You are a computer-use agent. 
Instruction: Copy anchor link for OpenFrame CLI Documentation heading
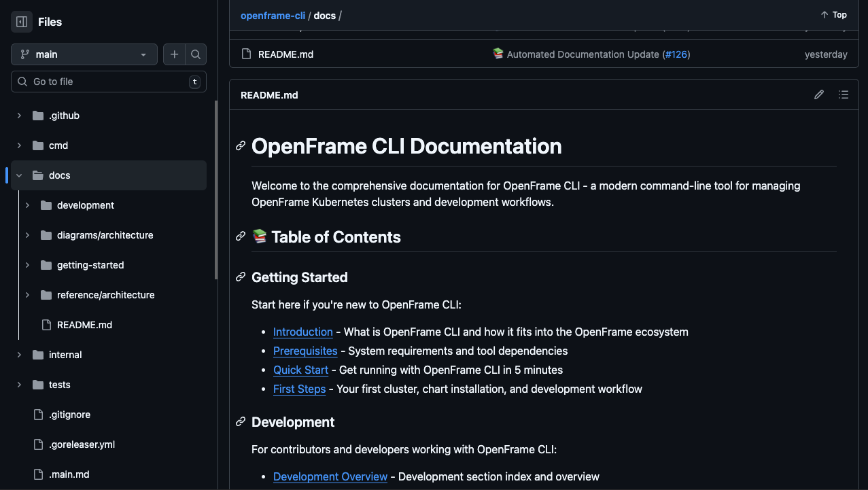(x=241, y=146)
